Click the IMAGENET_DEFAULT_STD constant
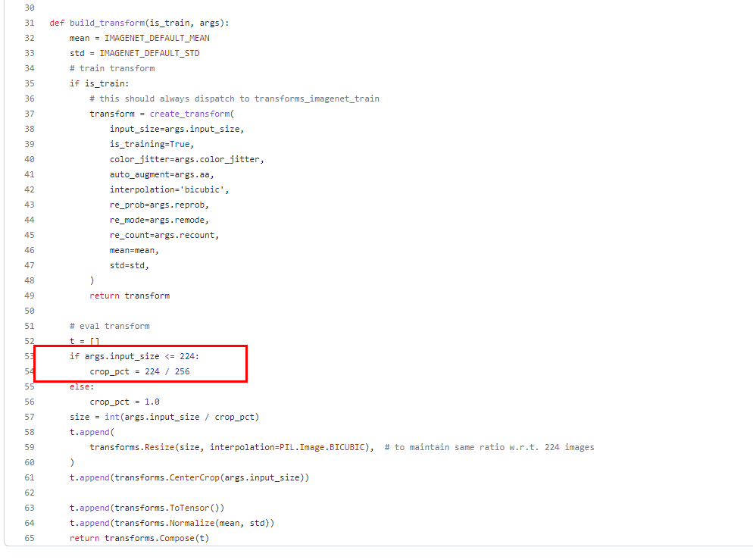The width and height of the screenshot is (753, 560). 152,53
